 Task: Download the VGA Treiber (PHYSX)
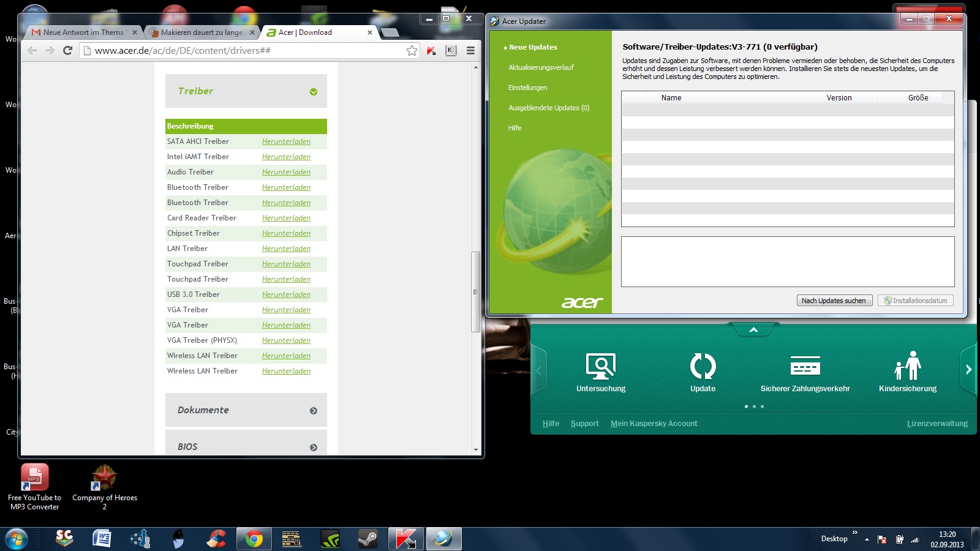[286, 340]
